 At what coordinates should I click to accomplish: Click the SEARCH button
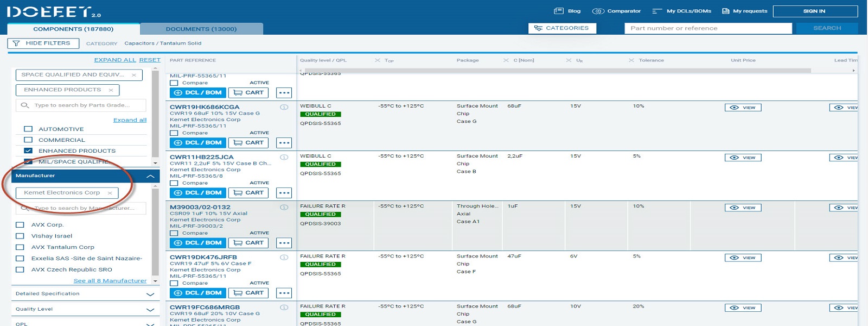click(827, 28)
